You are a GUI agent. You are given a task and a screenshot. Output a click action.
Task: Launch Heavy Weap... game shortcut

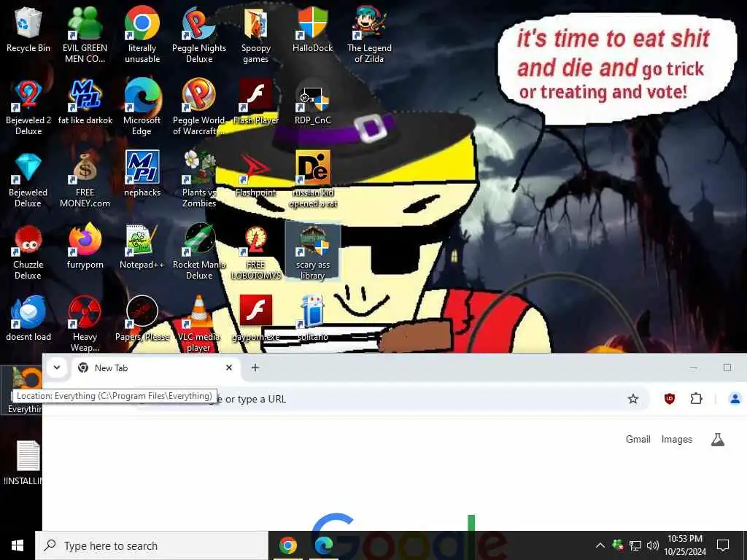[85, 323]
